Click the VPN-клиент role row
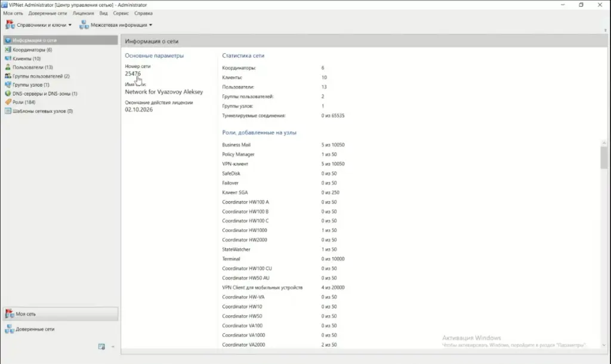 click(283, 164)
